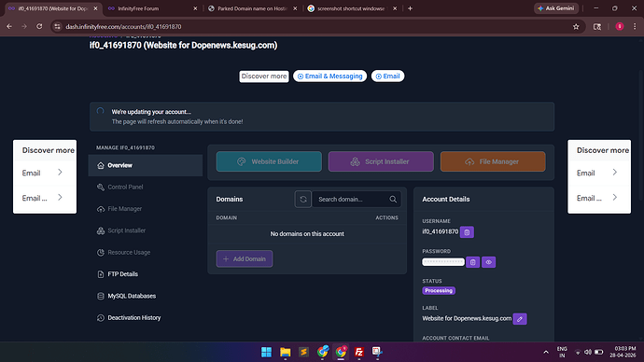The height and width of the screenshot is (362, 644).
Task: Open Script Installer from the sidebar
Action: [x=146, y=230]
